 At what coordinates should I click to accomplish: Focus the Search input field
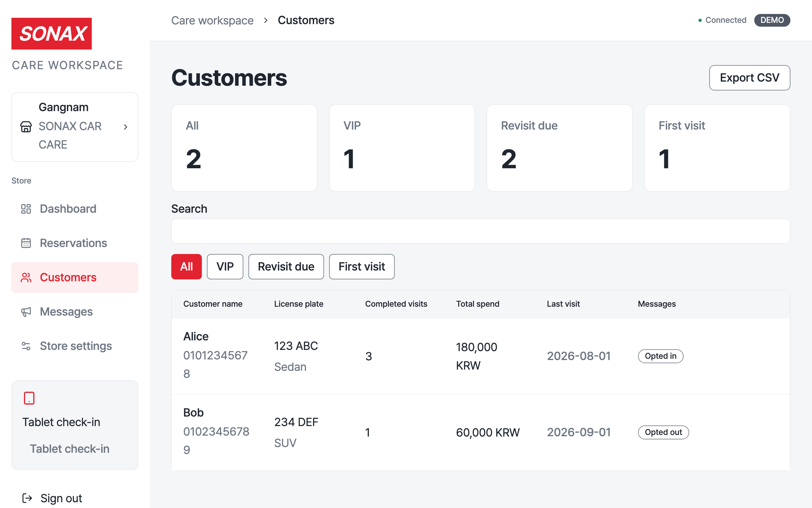[x=481, y=231]
